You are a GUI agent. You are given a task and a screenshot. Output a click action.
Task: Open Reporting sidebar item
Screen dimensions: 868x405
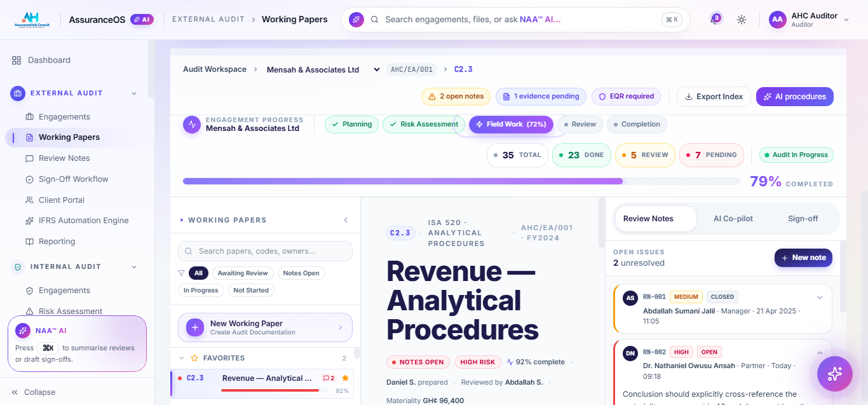(x=57, y=242)
